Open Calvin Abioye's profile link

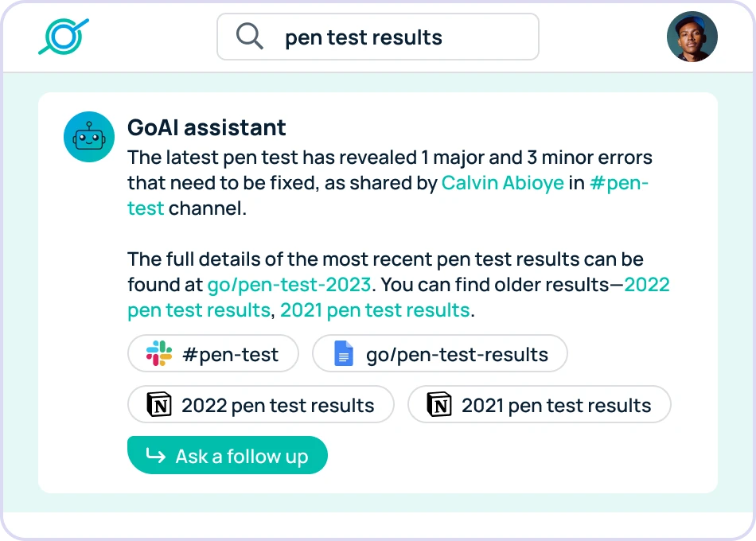503,182
